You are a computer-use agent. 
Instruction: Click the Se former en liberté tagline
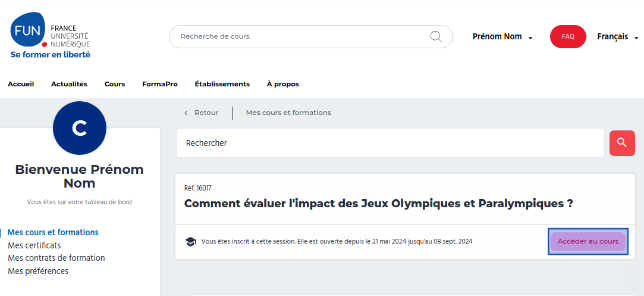pyautogui.click(x=50, y=54)
